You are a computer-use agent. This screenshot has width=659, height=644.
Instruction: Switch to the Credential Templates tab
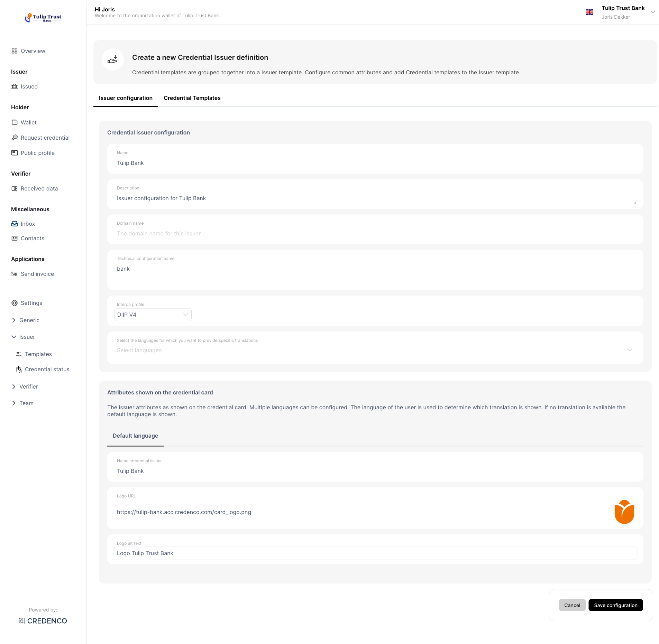pyautogui.click(x=192, y=98)
